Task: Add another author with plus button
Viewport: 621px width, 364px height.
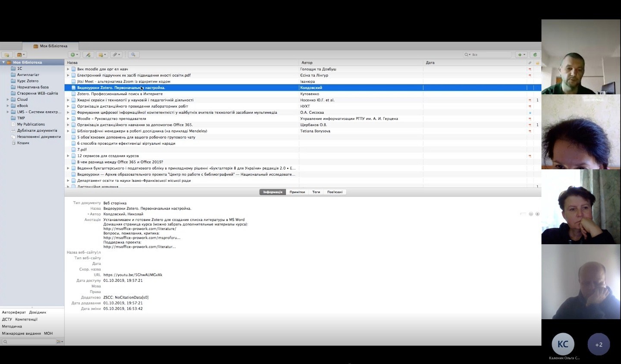Action: 537,214
